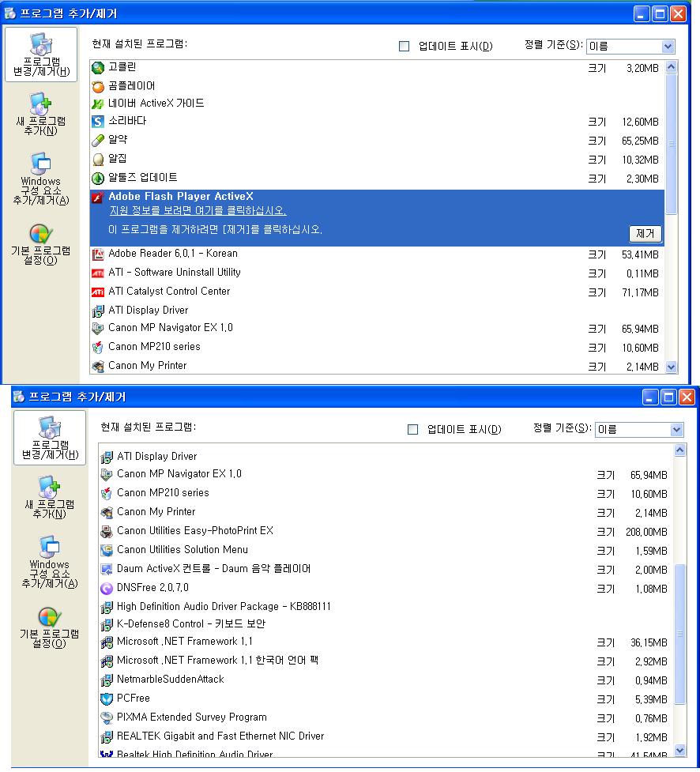This screenshot has height=772, width=700.
Task: Select PIXMA Extended Survey Program name
Action: pyautogui.click(x=191, y=717)
